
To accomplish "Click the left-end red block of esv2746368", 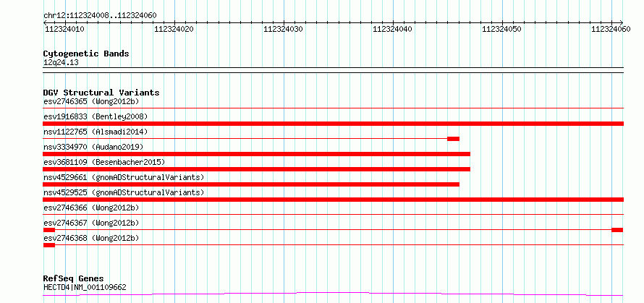I will tap(49, 245).
